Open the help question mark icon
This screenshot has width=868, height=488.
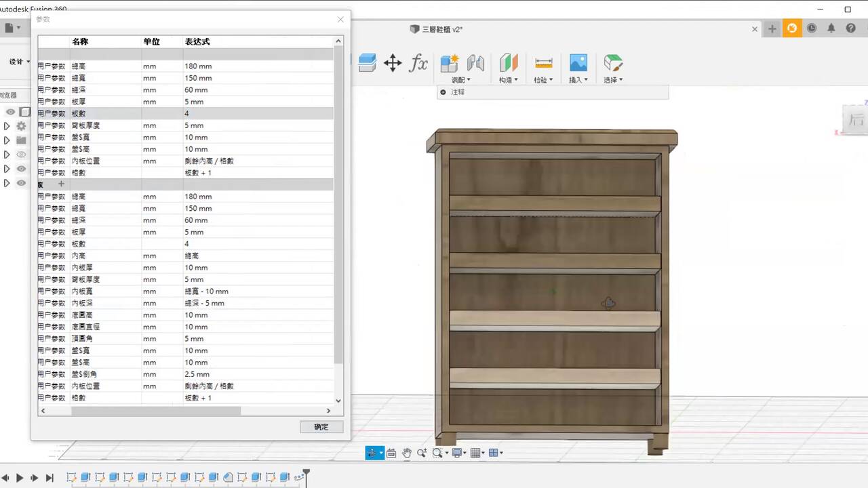[x=851, y=28]
